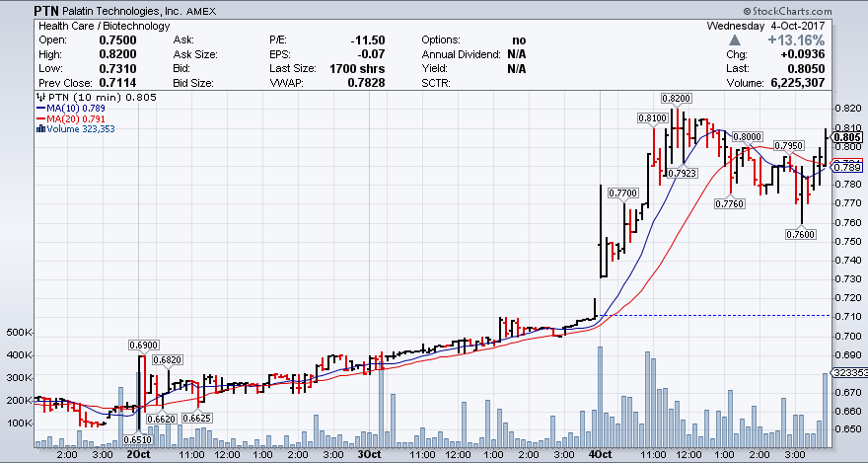Click the red MA(20) legend line marker
Viewport: 868px width, 463px height.
[x=38, y=118]
